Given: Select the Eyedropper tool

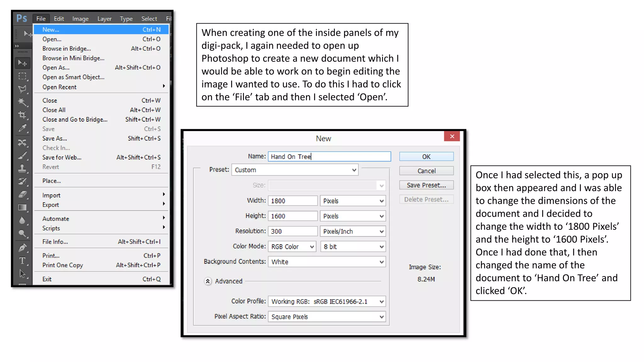Looking at the screenshot, I should pyautogui.click(x=22, y=128).
